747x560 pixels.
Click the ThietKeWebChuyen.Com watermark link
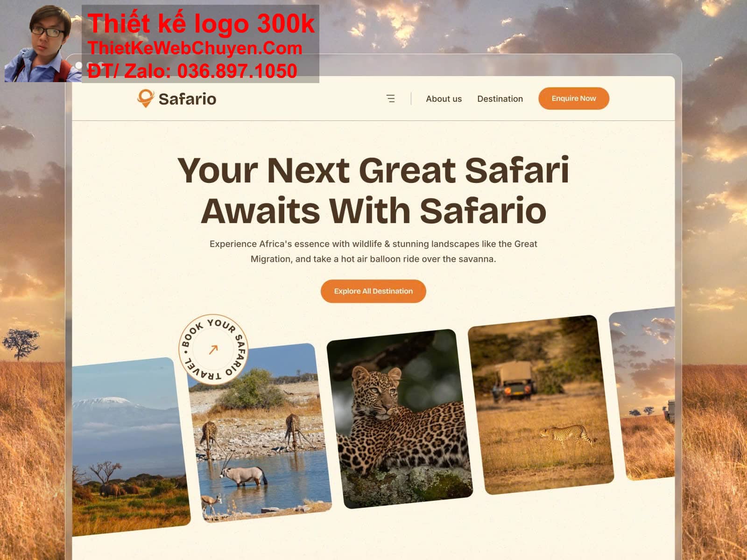pyautogui.click(x=195, y=48)
